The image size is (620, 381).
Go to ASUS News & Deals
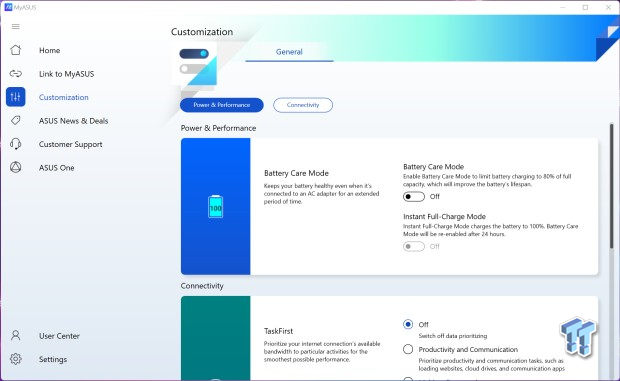point(74,121)
